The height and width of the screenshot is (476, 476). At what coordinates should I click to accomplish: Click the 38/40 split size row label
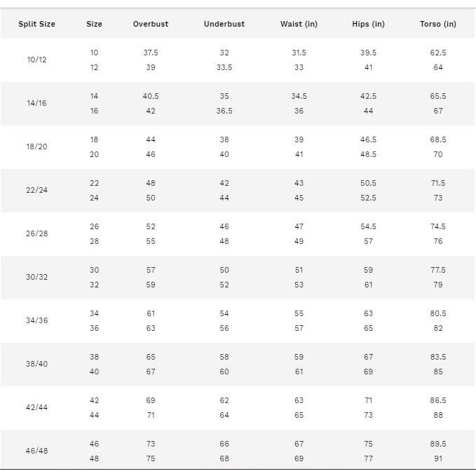(37, 365)
